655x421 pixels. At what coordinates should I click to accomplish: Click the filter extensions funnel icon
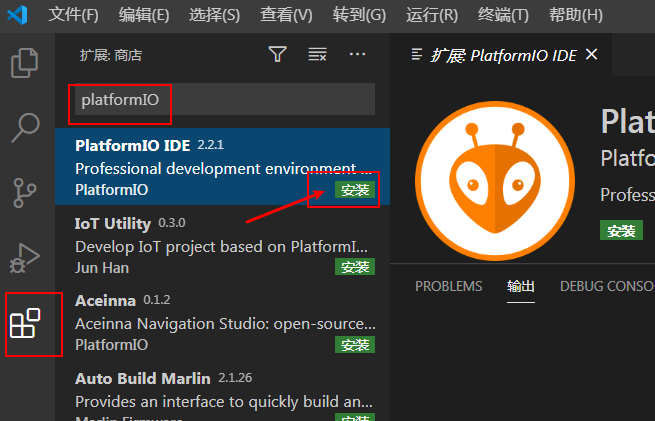(277, 54)
